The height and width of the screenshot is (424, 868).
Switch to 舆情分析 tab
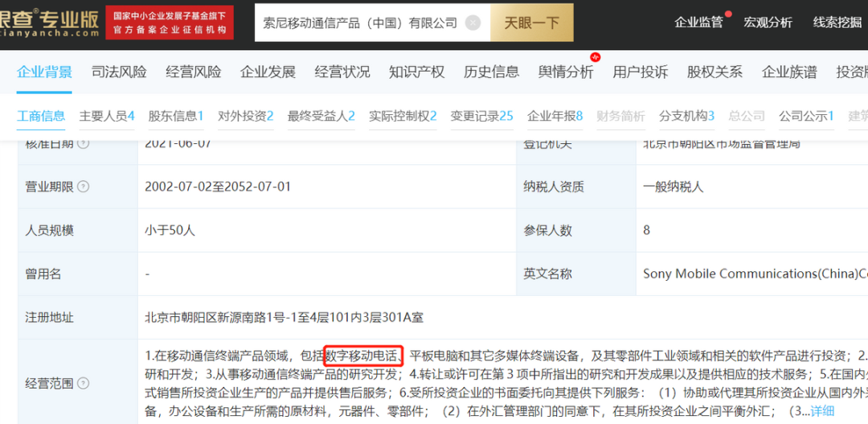tap(566, 72)
